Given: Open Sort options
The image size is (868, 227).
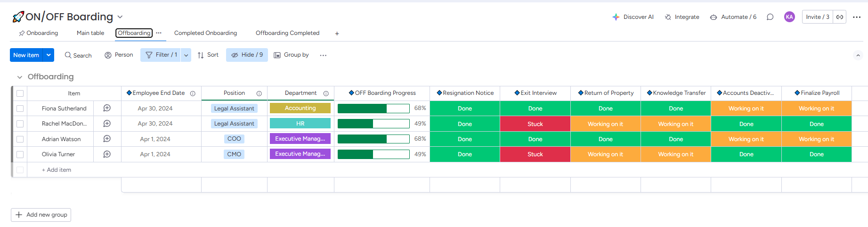Looking at the screenshot, I should 208,55.
